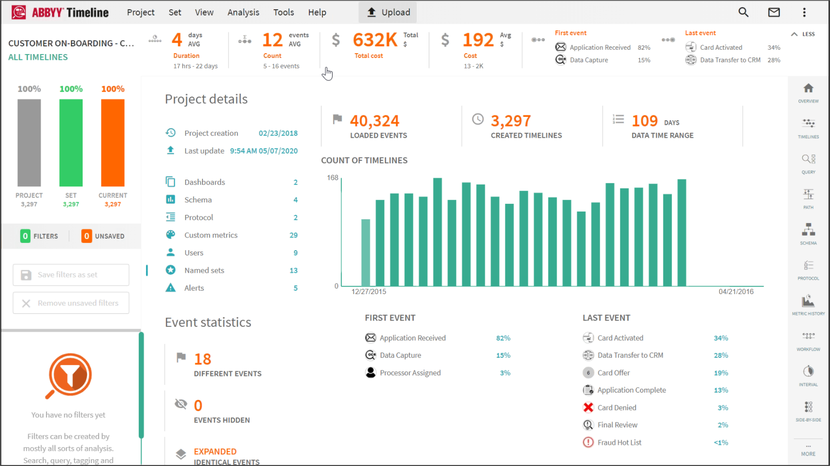The height and width of the screenshot is (466, 830).
Task: Open the Side-by-Side comparison view
Action: (808, 412)
